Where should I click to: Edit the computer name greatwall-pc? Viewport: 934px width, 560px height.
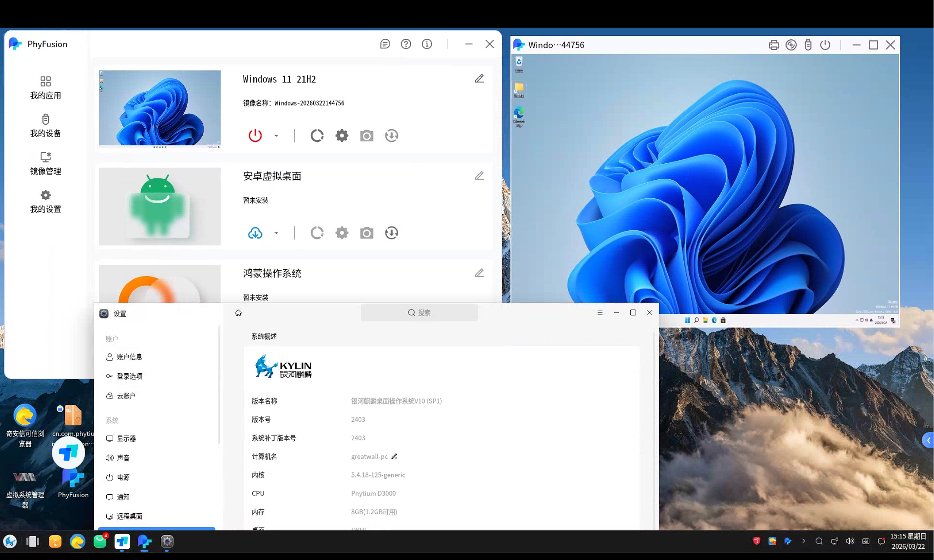click(394, 457)
